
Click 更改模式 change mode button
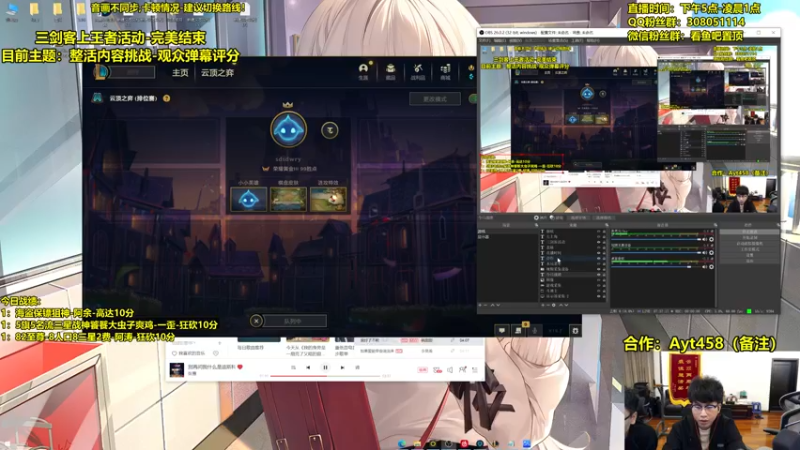click(435, 98)
